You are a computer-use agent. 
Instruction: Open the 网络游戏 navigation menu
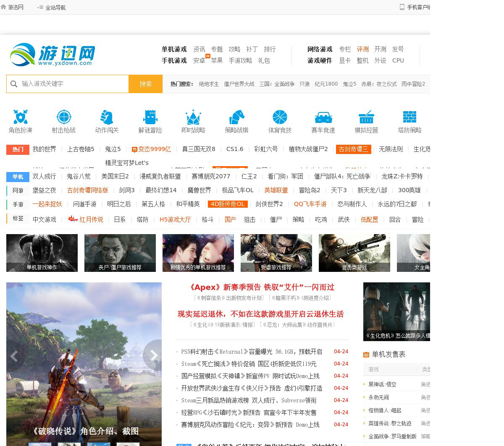click(x=320, y=49)
